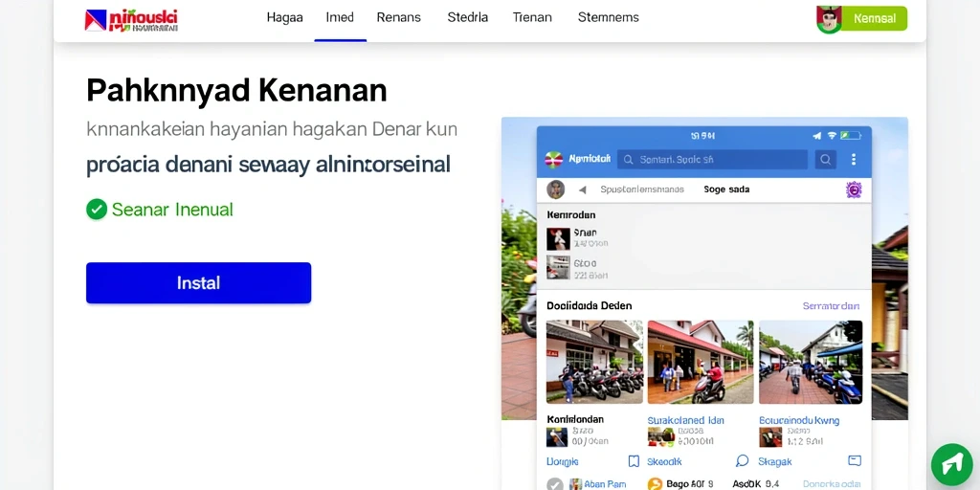
Task: Click the Semarardan link
Action: click(x=832, y=306)
